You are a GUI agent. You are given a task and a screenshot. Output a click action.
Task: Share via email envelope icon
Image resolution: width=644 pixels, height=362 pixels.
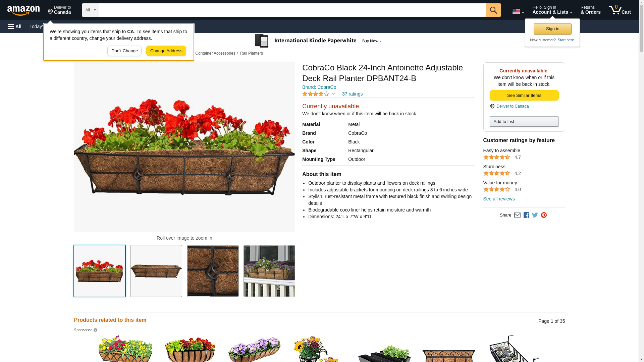[517, 215]
